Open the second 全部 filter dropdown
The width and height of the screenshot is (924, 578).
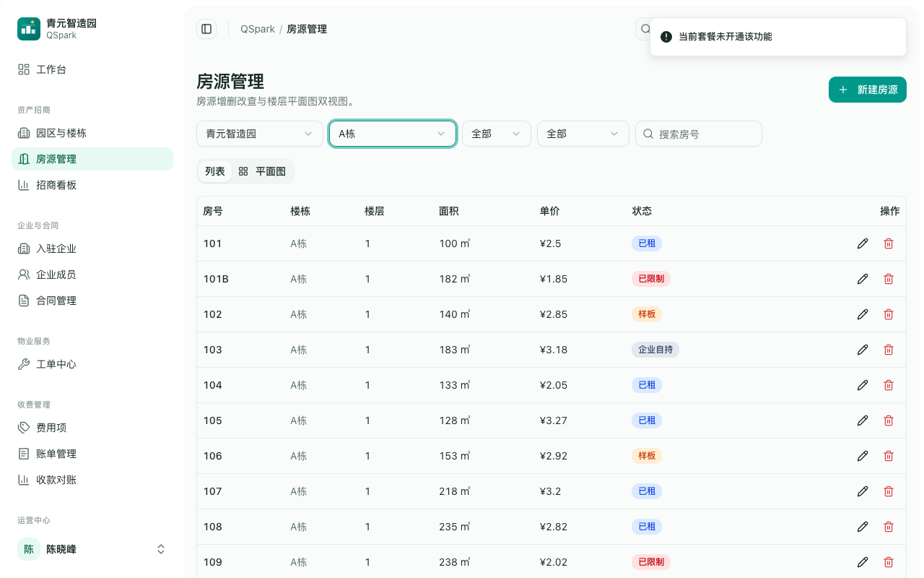583,134
